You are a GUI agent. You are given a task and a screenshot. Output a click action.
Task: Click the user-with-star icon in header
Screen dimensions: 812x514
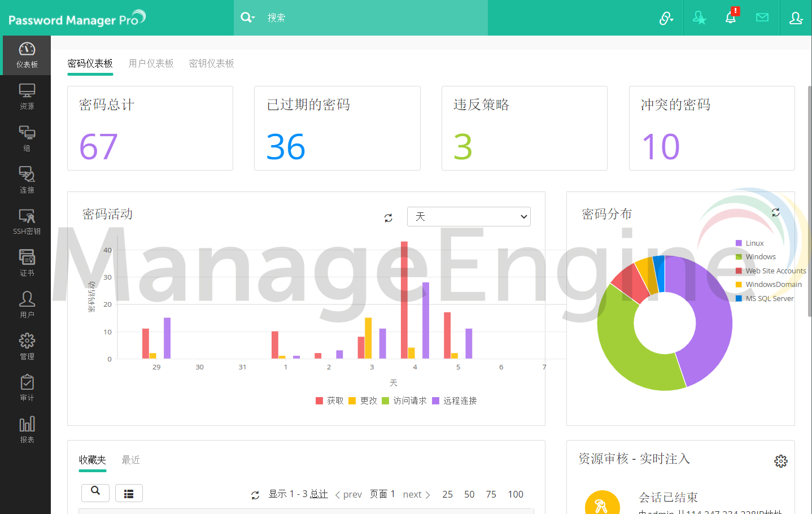(699, 18)
